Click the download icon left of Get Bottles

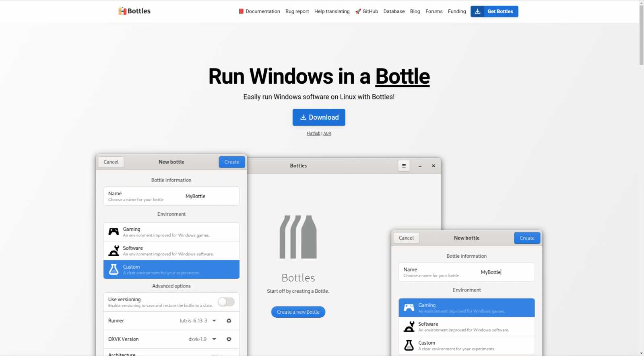(x=477, y=11)
